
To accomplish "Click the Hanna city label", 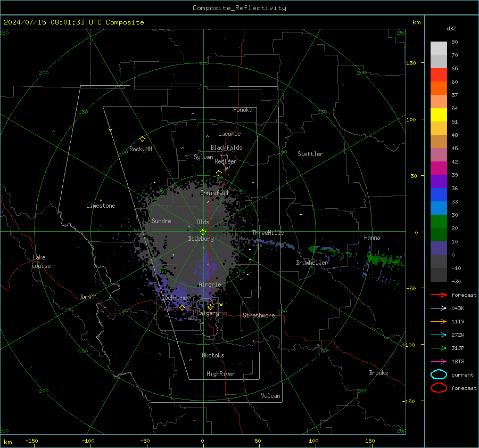I will coord(372,238).
